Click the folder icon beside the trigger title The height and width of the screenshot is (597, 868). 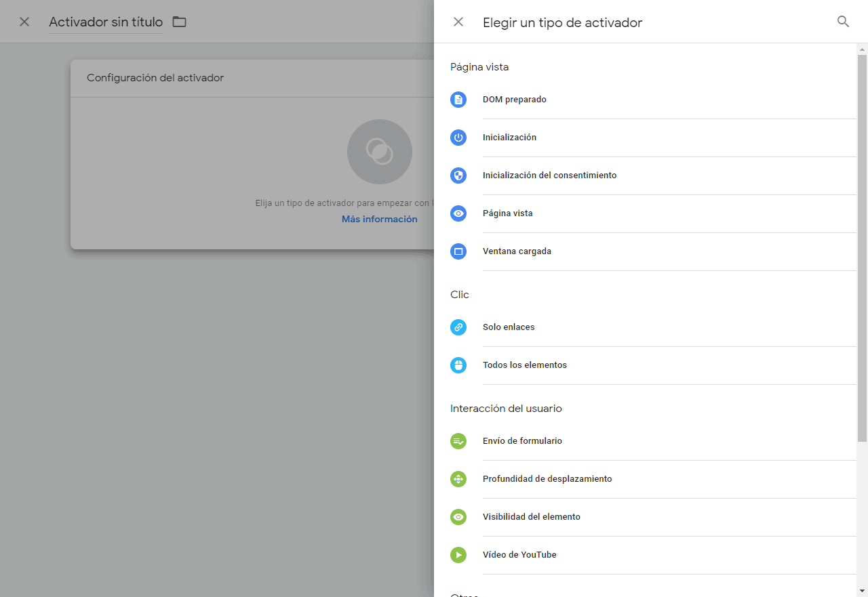(178, 21)
